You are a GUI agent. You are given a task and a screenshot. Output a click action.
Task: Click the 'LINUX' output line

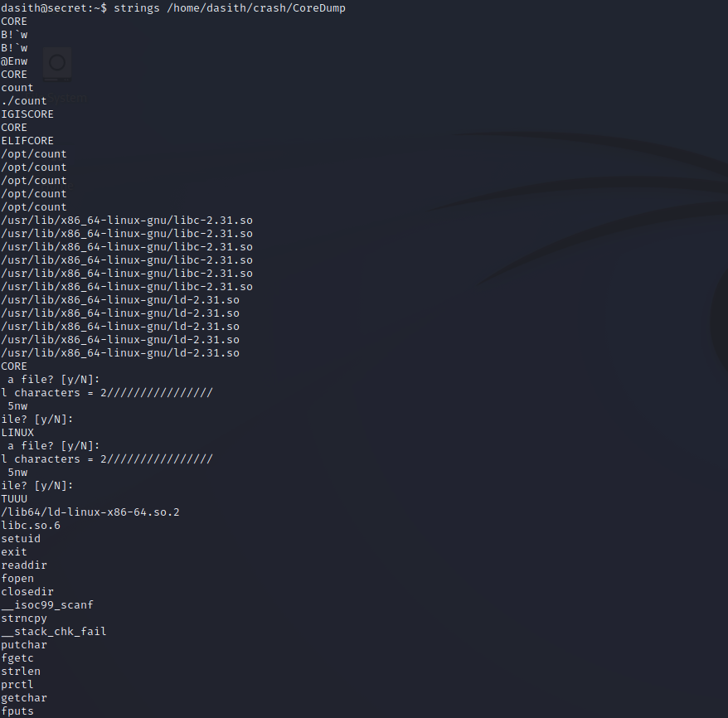[x=17, y=432]
